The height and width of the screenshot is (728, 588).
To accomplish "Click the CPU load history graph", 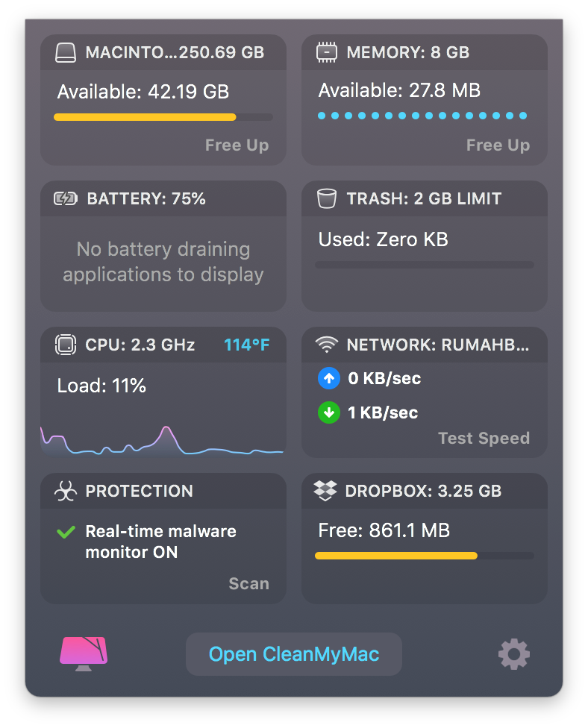I will [x=162, y=440].
